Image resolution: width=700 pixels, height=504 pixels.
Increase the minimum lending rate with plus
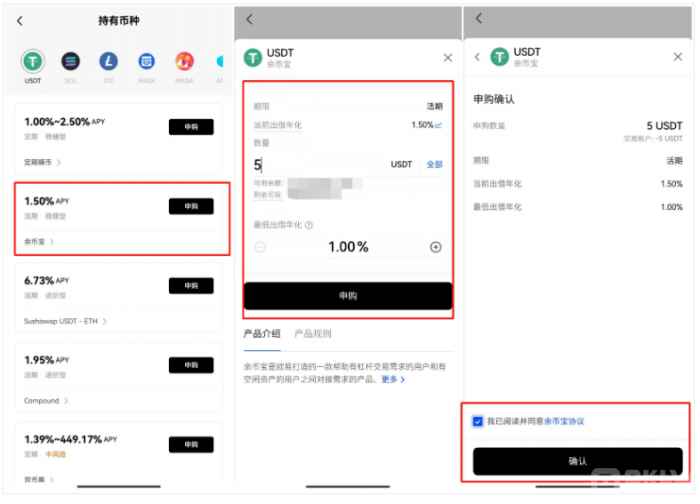435,247
